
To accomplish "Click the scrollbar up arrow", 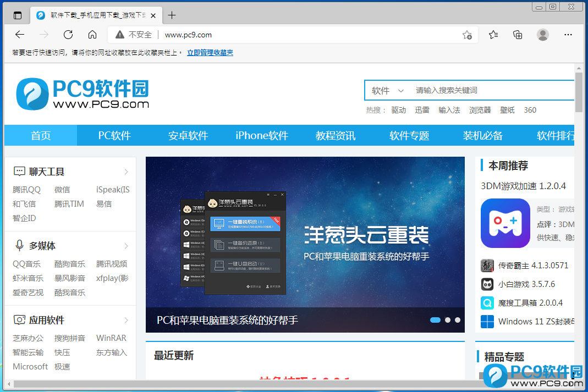I will 579,68.
